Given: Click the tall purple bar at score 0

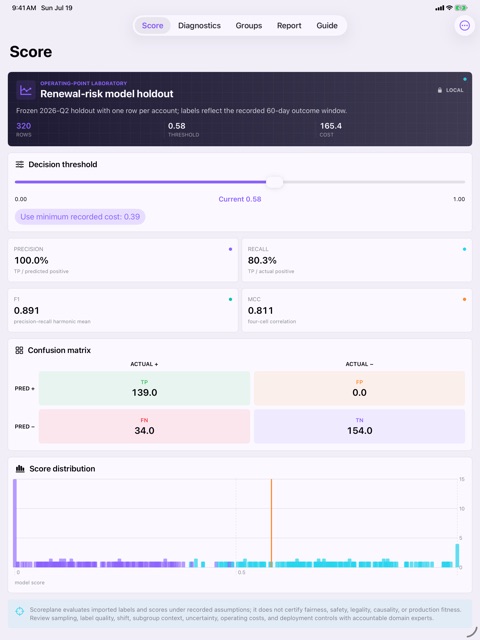Looking at the screenshot, I should pyautogui.click(x=15, y=523).
